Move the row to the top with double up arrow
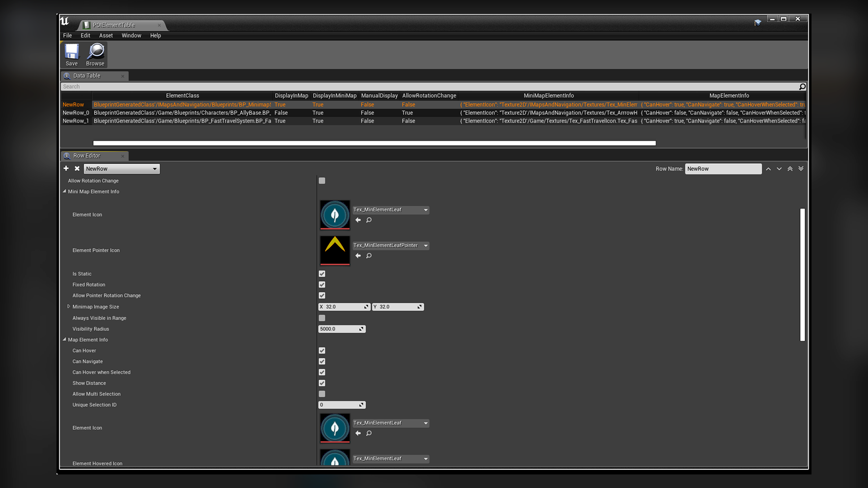This screenshot has height=488, width=868. [x=790, y=169]
